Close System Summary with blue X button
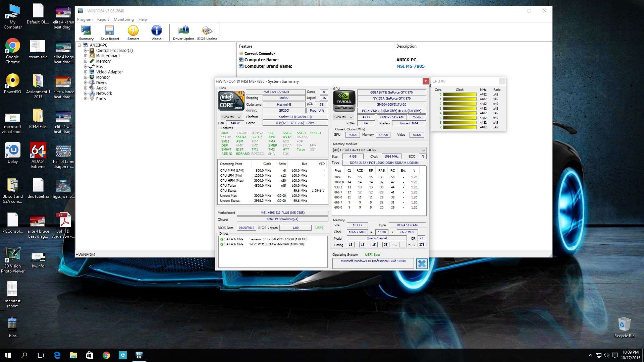 tap(422, 264)
